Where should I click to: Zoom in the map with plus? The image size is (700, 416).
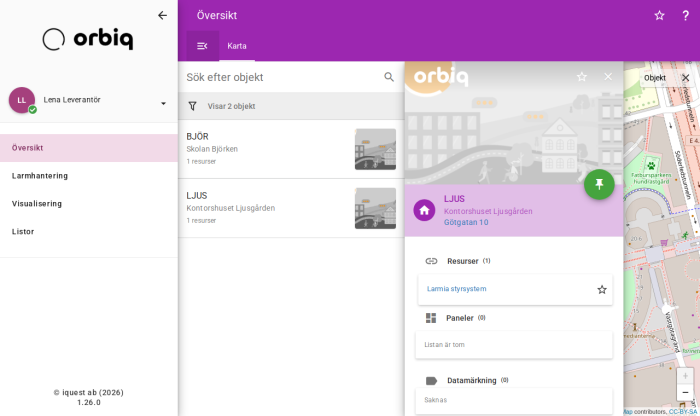click(685, 376)
